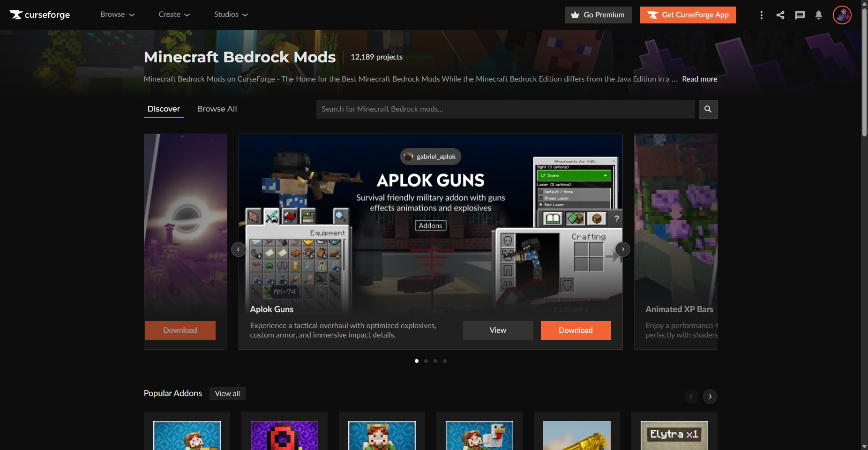
Task: Open the villager with chicken addon thumbnail
Action: click(x=479, y=435)
